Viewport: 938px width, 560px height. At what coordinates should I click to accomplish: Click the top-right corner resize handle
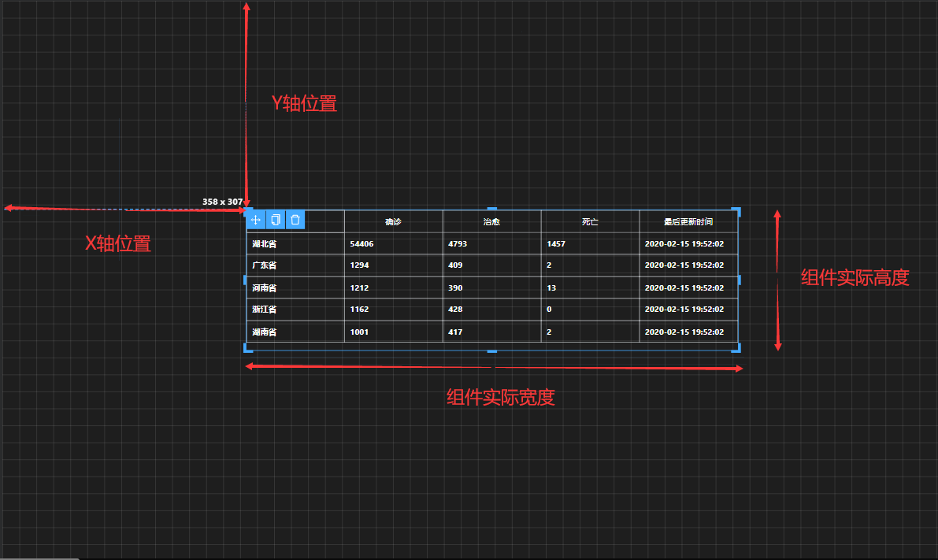tap(736, 211)
